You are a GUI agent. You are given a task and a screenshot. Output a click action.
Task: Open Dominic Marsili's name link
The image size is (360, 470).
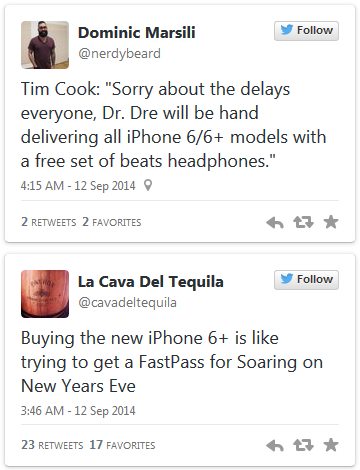click(x=137, y=33)
